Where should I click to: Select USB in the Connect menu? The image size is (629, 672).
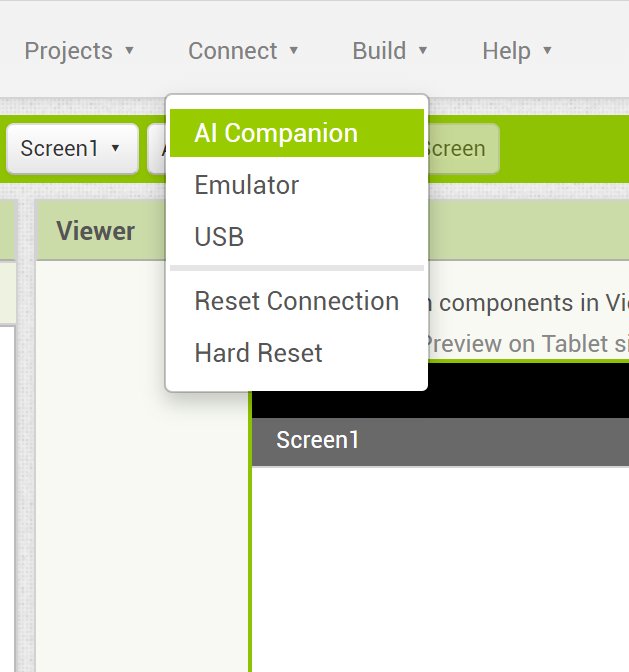point(297,237)
